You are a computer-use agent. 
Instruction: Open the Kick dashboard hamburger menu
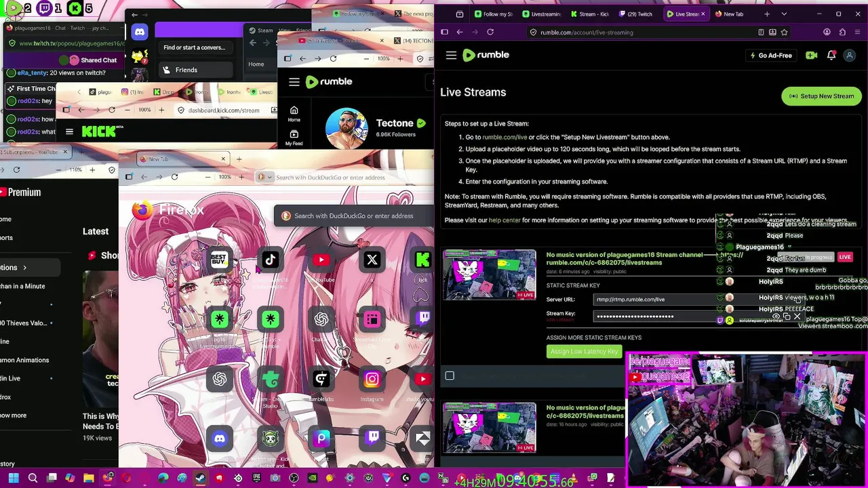point(69,132)
